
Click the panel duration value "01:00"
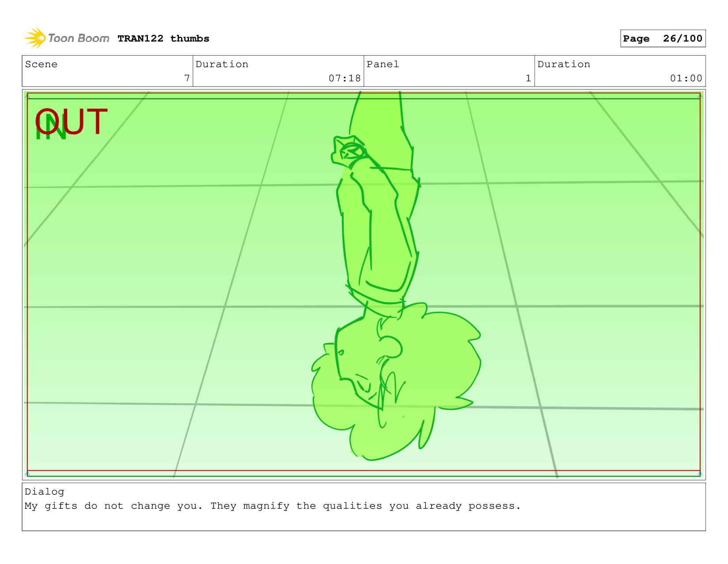point(686,78)
